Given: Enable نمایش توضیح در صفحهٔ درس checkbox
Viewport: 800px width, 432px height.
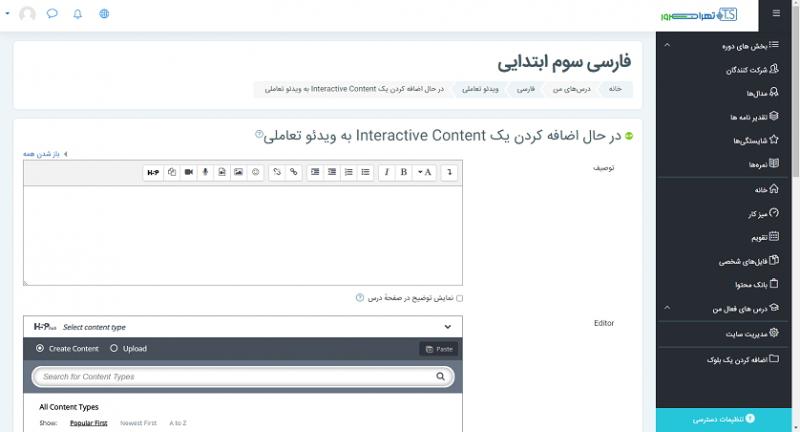Looking at the screenshot, I should tap(460, 298).
